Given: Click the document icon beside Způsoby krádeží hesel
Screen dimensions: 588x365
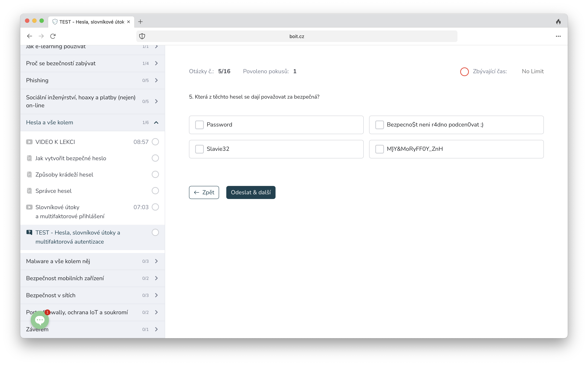Looking at the screenshot, I should (29, 175).
